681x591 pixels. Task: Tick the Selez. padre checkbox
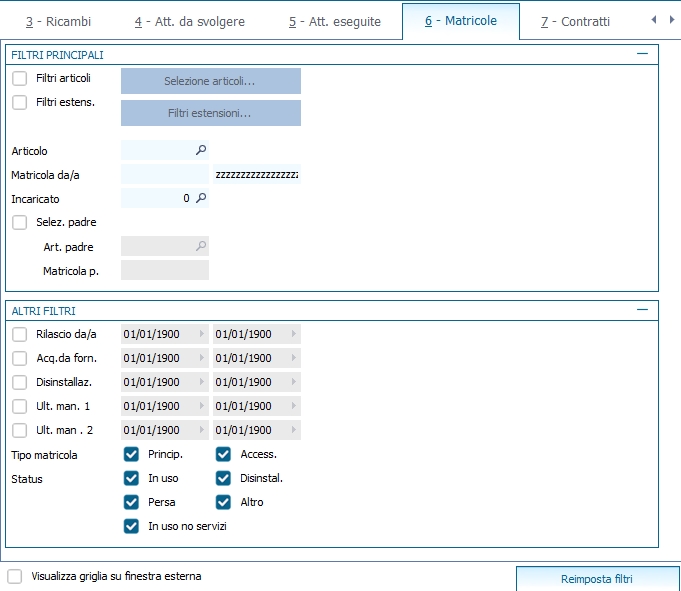pos(20,222)
